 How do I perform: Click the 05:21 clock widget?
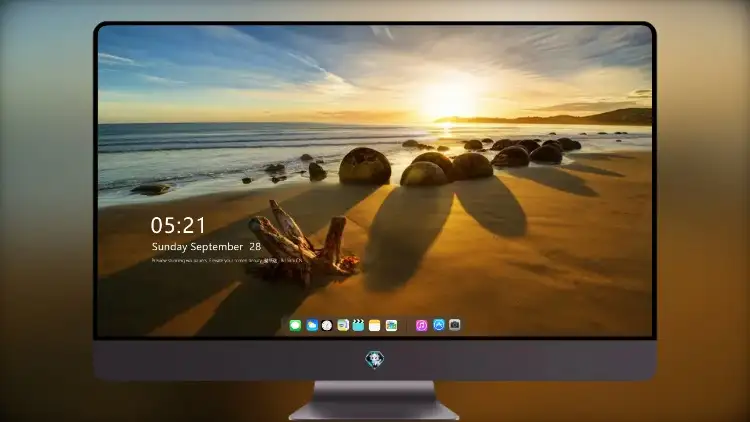[178, 225]
